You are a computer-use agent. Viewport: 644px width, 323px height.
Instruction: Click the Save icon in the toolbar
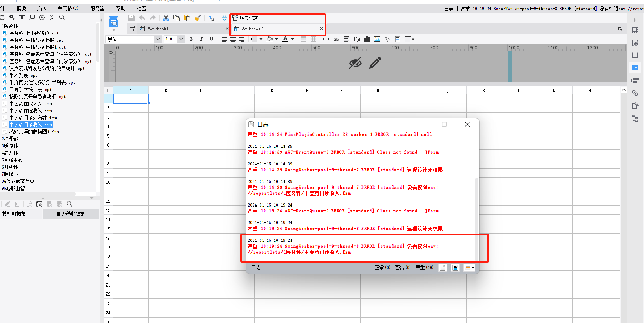click(x=131, y=18)
